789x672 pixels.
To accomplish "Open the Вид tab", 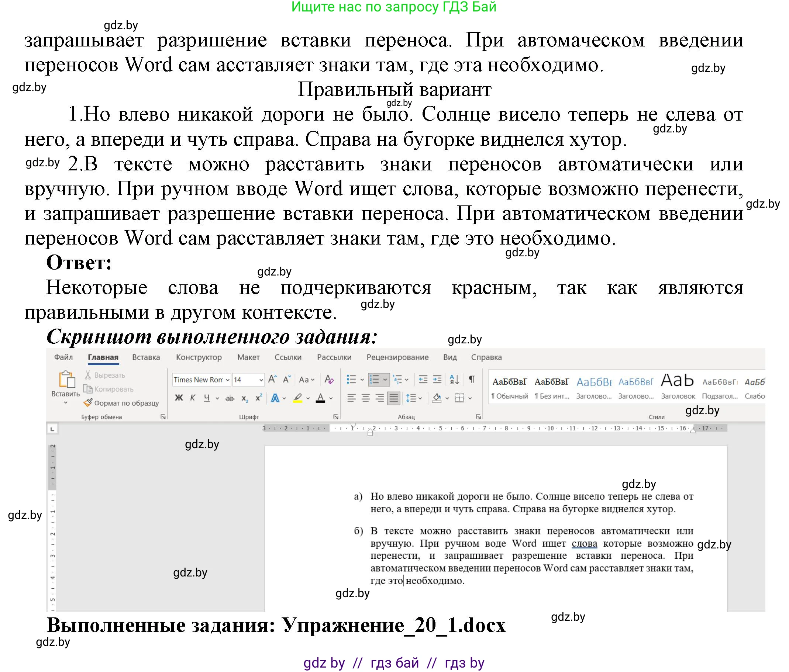I will 450,357.
